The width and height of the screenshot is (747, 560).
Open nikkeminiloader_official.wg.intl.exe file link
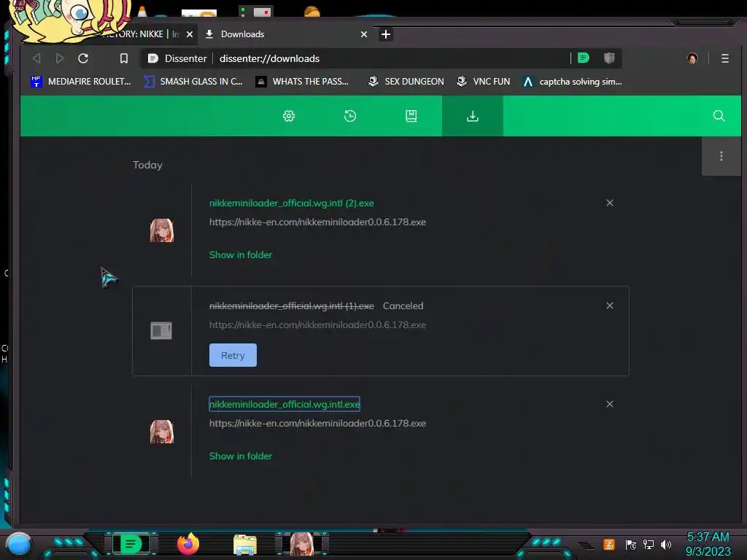[x=285, y=404]
